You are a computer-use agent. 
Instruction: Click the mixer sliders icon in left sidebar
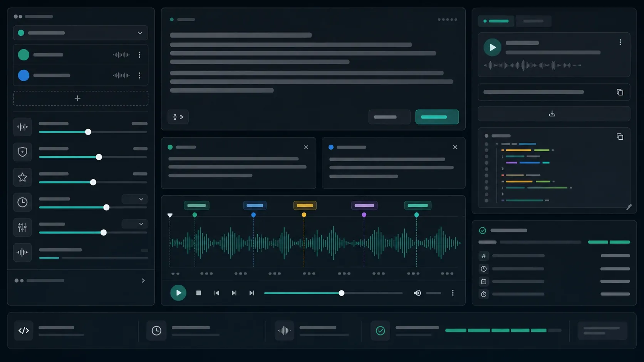point(22,227)
